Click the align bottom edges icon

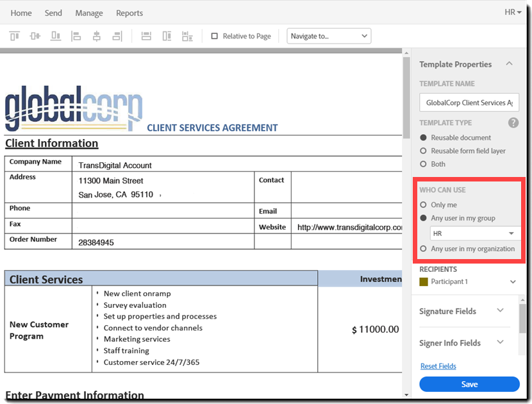[x=56, y=36]
